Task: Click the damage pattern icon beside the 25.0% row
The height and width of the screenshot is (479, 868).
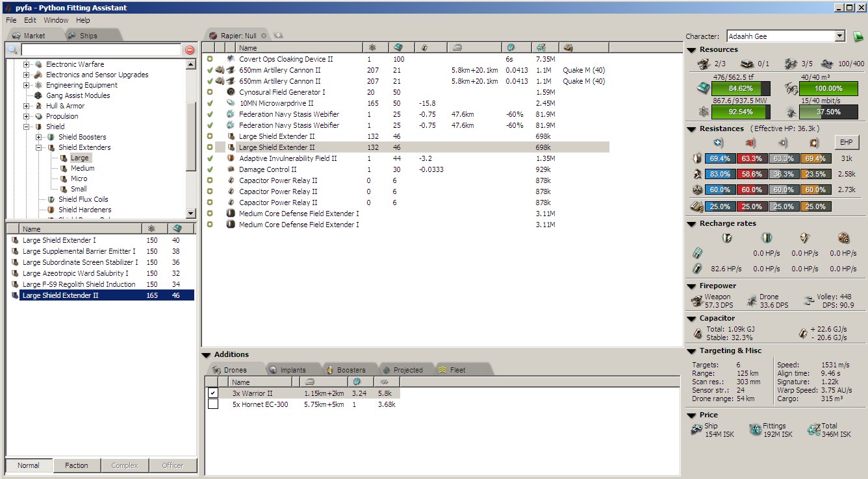Action: pyautogui.click(x=698, y=206)
